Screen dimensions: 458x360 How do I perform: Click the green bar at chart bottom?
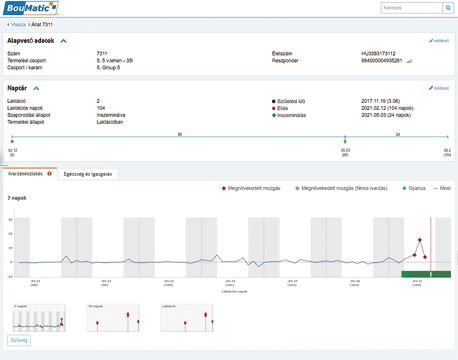pos(426,274)
